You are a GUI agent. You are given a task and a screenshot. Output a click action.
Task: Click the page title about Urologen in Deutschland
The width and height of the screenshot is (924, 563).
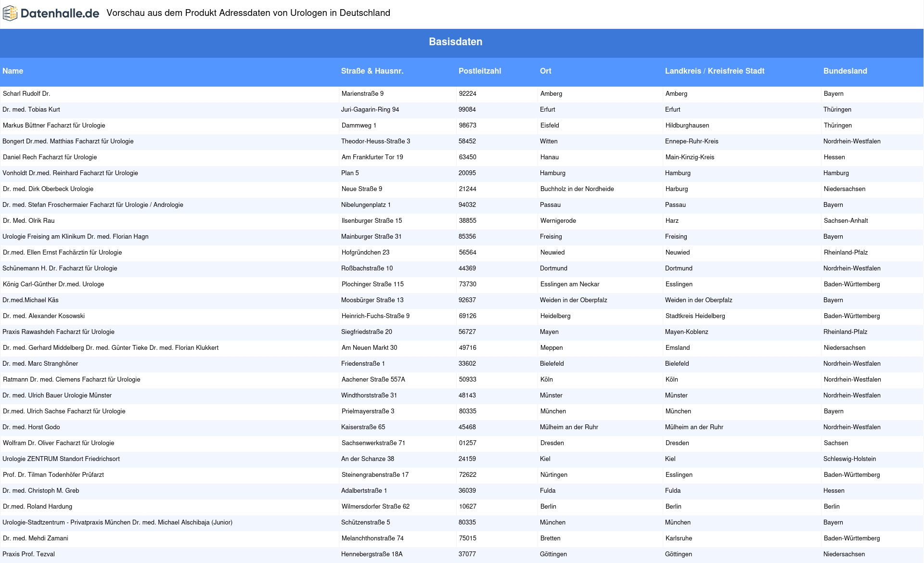(248, 13)
